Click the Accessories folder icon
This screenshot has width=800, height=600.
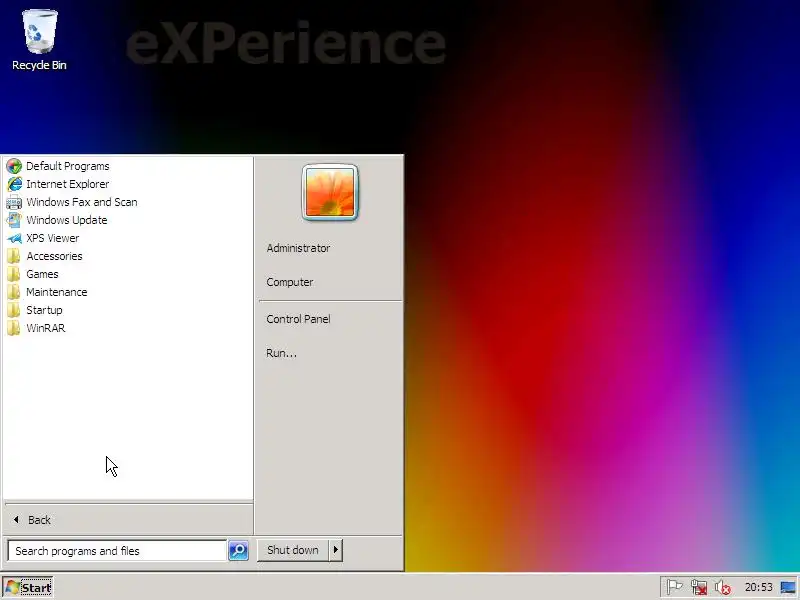[x=14, y=256]
